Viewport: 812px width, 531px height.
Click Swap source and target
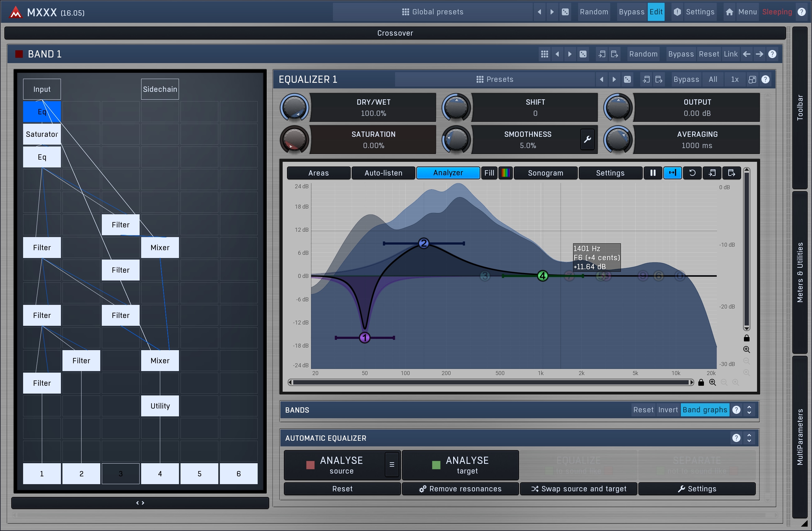(x=578, y=489)
